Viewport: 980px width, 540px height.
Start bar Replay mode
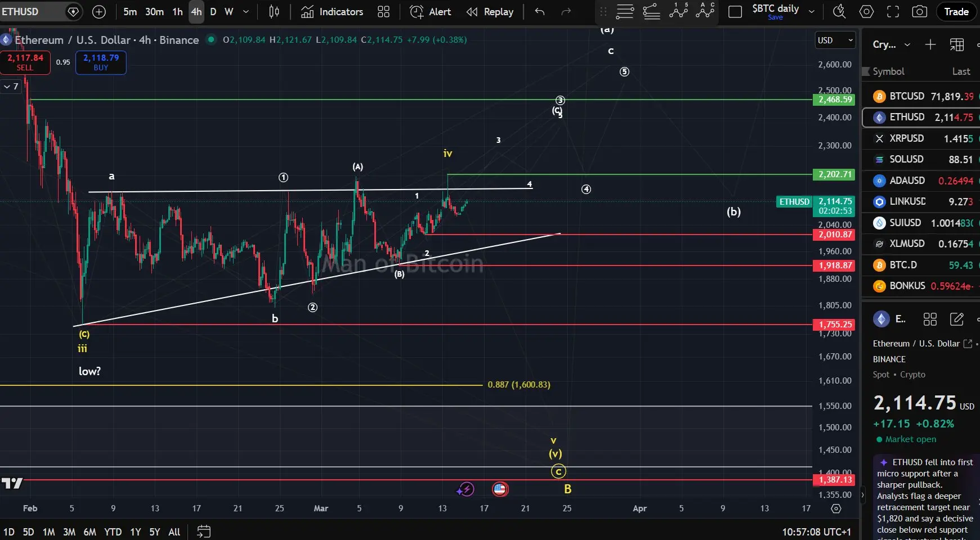pyautogui.click(x=490, y=12)
